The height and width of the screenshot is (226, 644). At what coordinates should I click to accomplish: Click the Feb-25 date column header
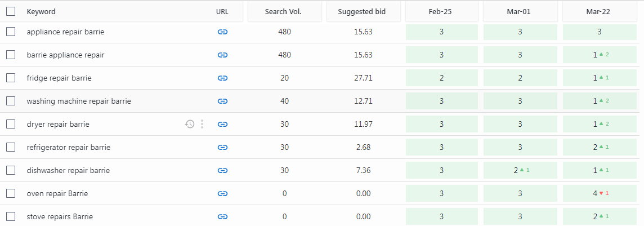pos(440,11)
